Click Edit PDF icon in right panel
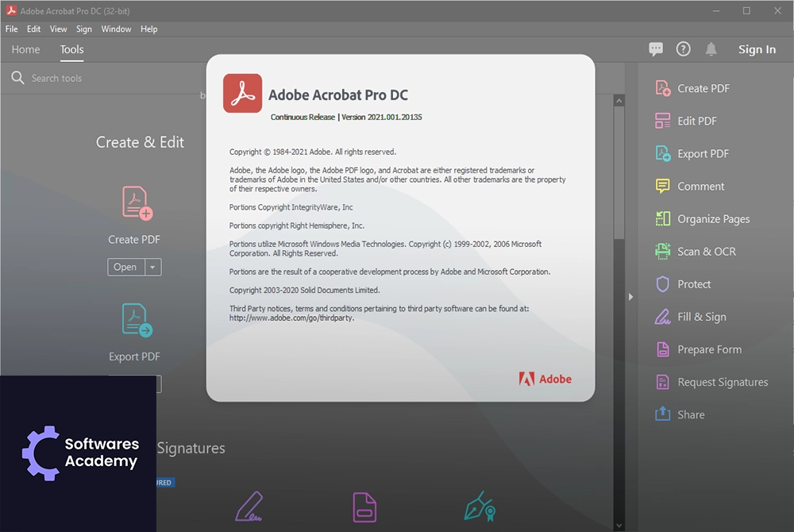The image size is (794, 532). tap(663, 121)
